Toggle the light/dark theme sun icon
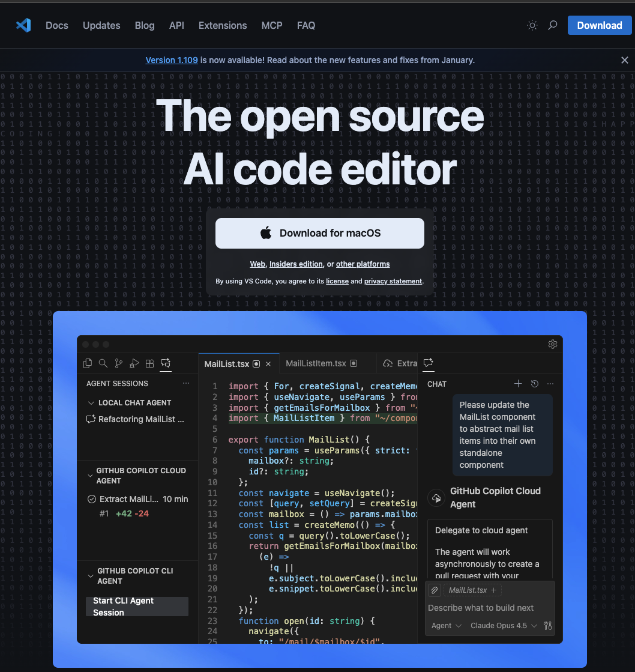Screen dimensions: 635x672 532,25
